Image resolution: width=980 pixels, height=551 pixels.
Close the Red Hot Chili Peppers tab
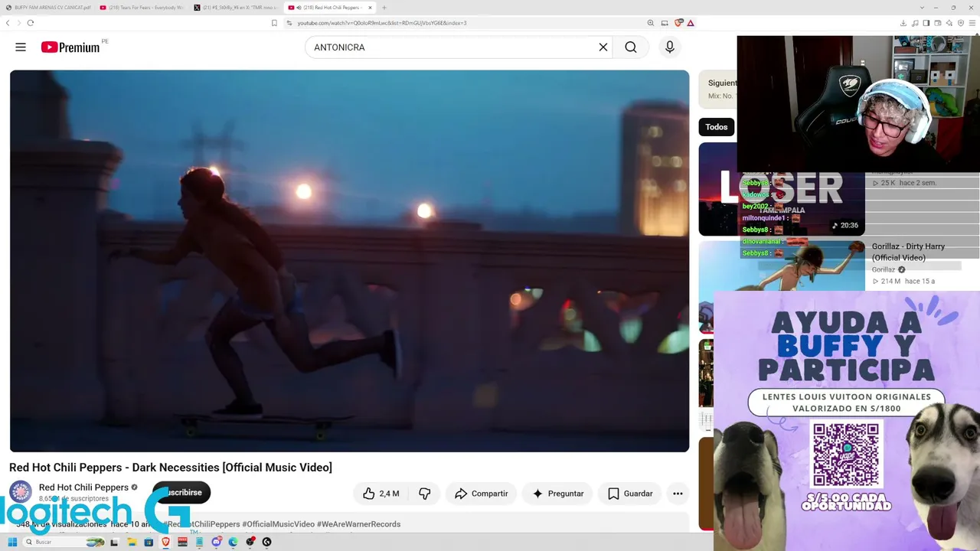click(x=370, y=8)
